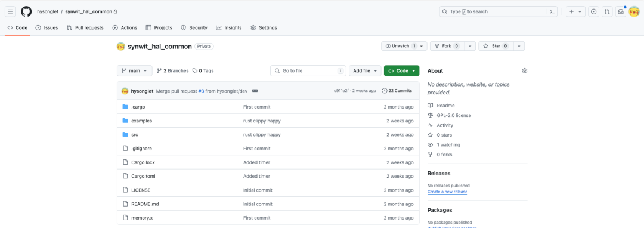Click the About settings gear icon
The height and width of the screenshot is (228, 644).
525,70
